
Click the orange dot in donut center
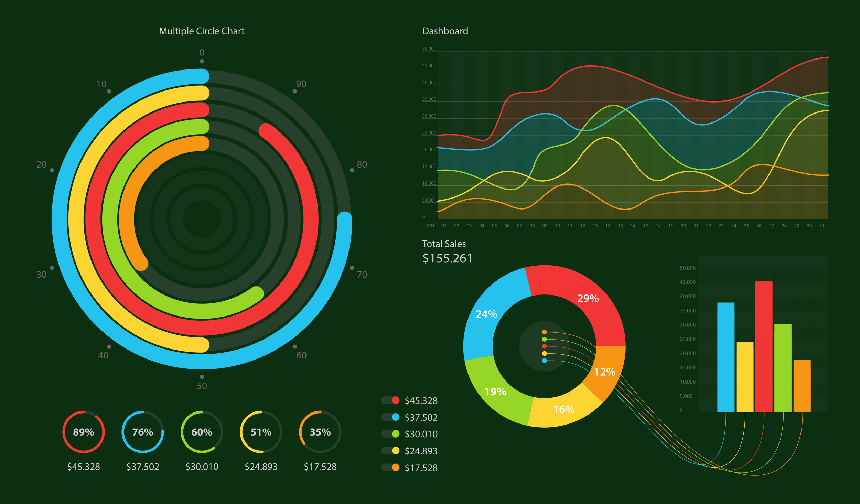[544, 332]
